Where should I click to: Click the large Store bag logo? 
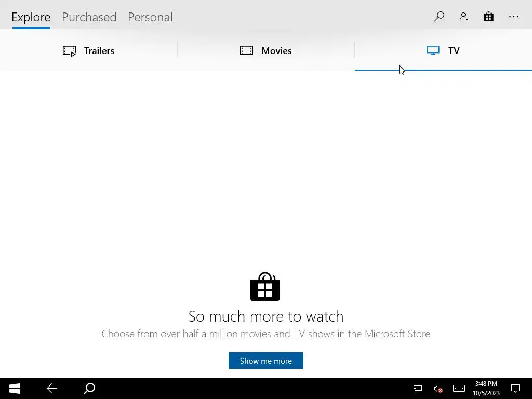coord(265,286)
